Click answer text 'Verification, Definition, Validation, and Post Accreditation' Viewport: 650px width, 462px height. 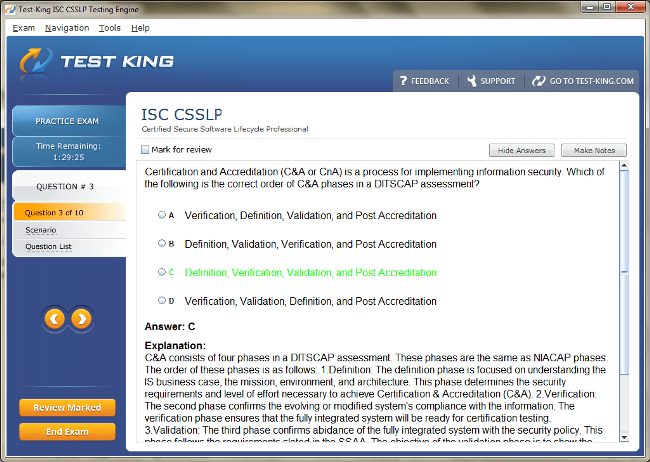click(310, 215)
